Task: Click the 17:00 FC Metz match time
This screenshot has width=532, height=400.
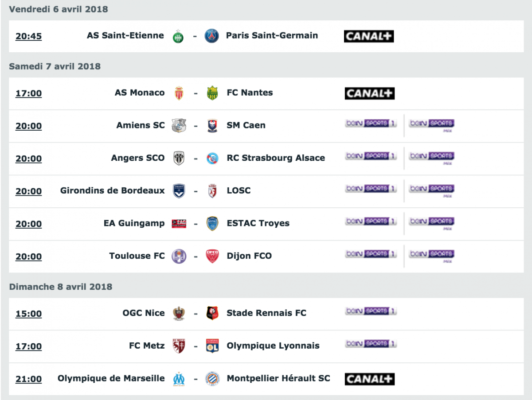Action: pyautogui.click(x=29, y=347)
